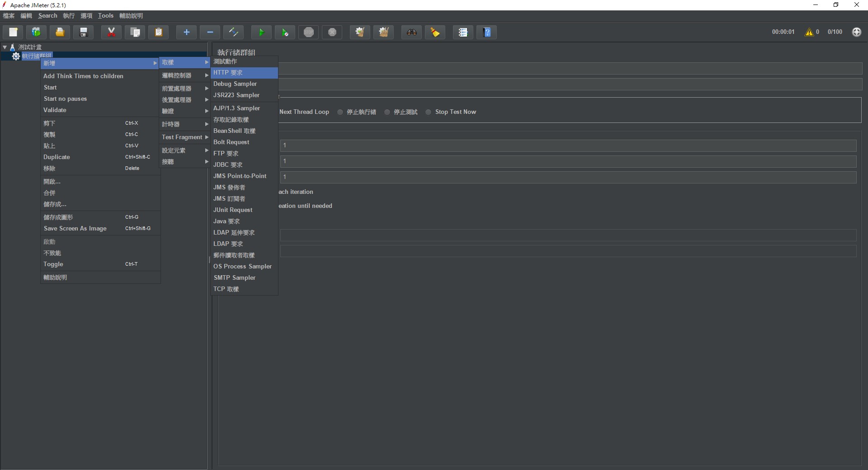Click the Cut scissors icon
The image size is (868, 470).
point(111,32)
